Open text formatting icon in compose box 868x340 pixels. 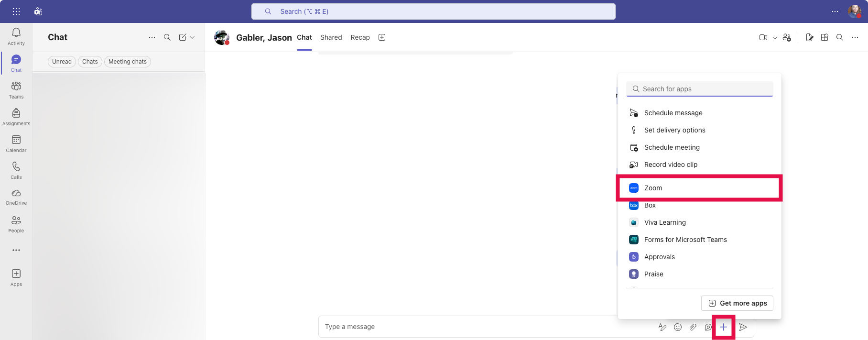click(x=662, y=327)
